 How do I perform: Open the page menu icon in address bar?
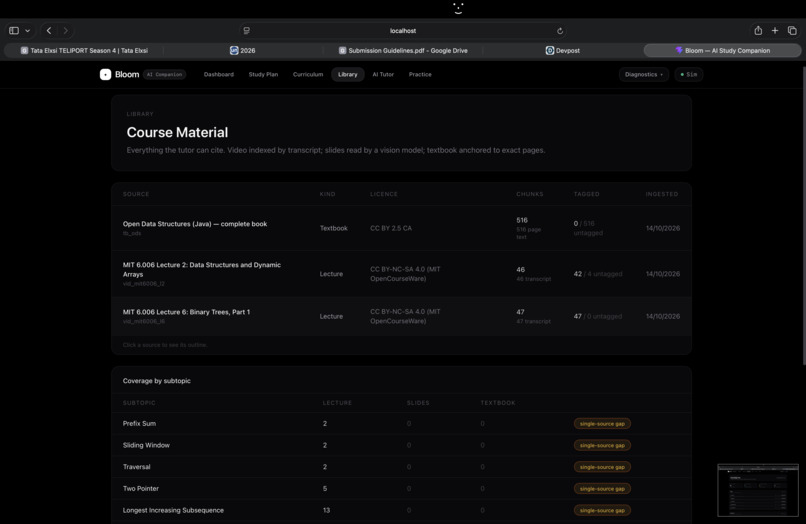pos(247,31)
